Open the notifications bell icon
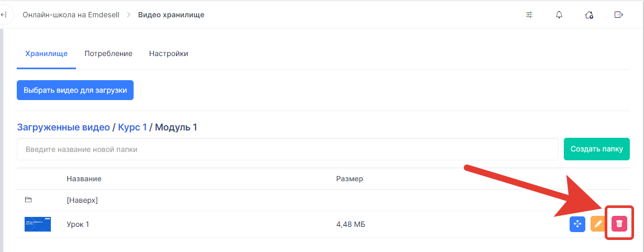Viewport: 644px width, 252px height. pos(559,15)
